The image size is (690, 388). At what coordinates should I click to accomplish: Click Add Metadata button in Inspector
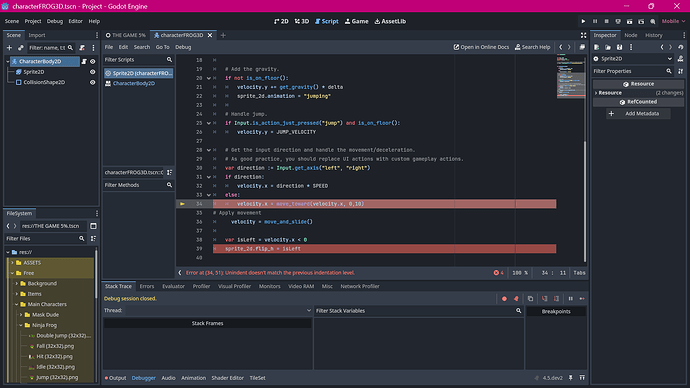(638, 113)
